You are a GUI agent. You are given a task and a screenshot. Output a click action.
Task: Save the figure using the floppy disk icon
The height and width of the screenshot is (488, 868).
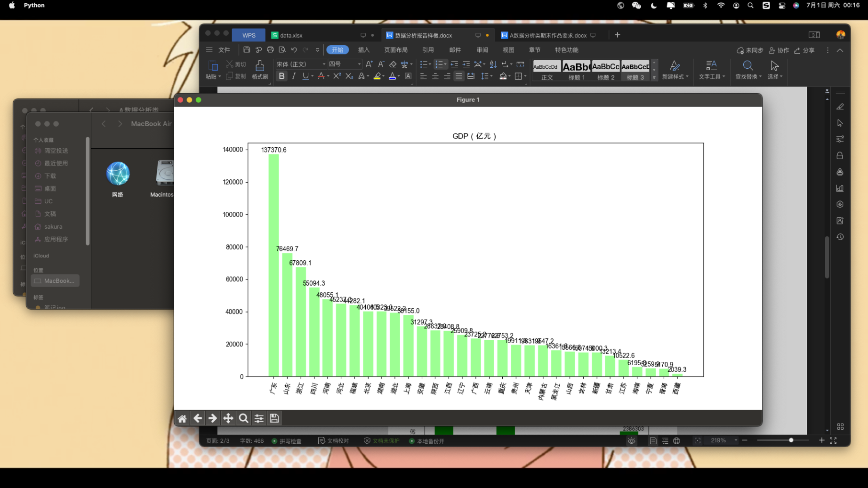274,418
